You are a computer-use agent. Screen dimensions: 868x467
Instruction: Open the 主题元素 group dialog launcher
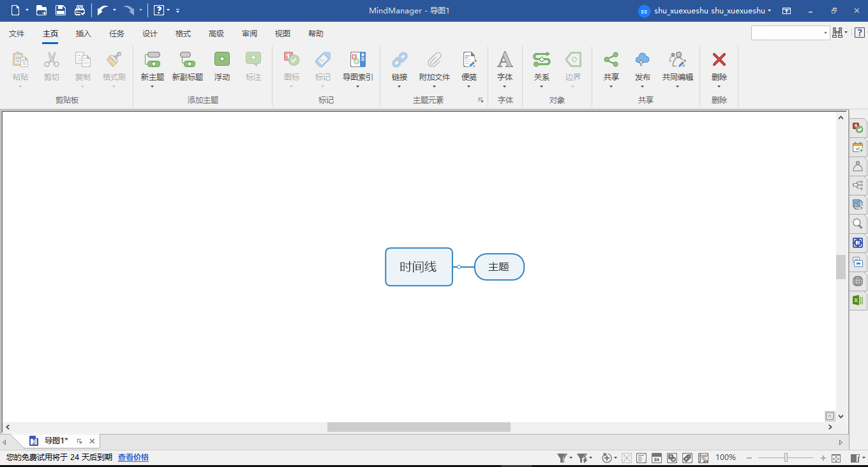(x=481, y=100)
